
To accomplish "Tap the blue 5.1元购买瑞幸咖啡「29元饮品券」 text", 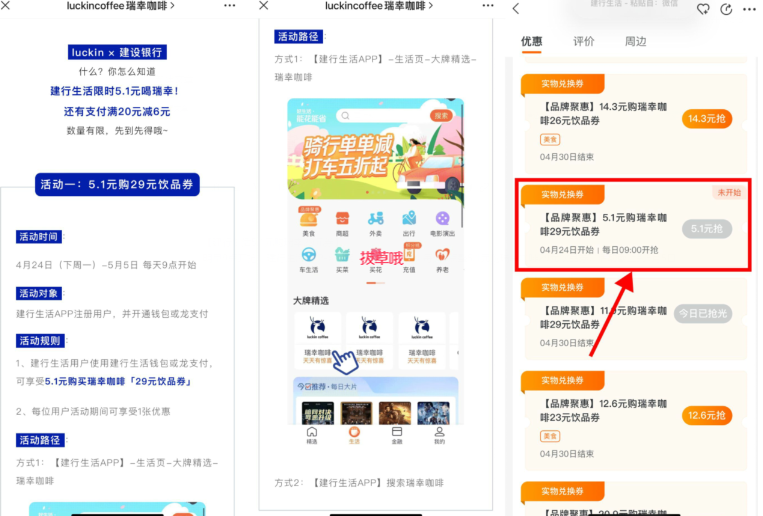I will [x=118, y=382].
